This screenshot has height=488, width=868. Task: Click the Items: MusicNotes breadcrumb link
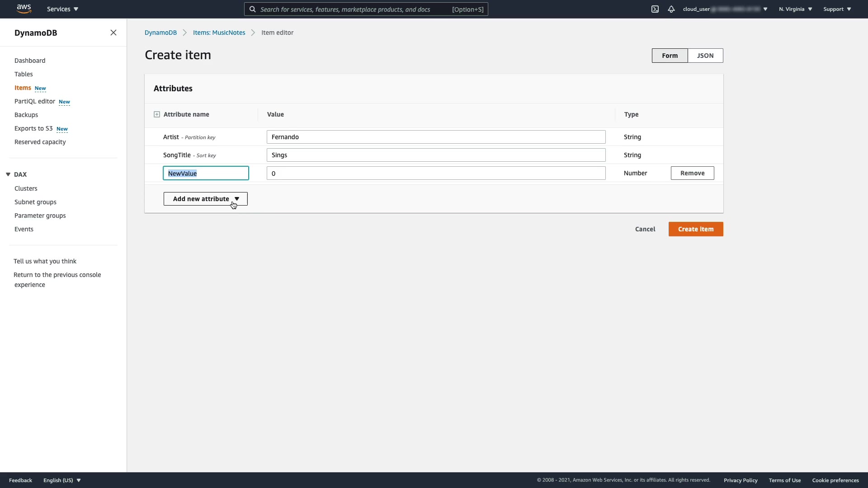(x=219, y=33)
